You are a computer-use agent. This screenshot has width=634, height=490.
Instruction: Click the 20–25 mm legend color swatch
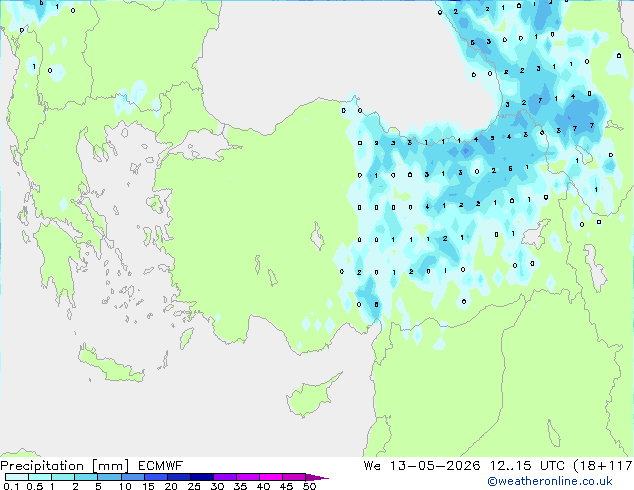179,477
